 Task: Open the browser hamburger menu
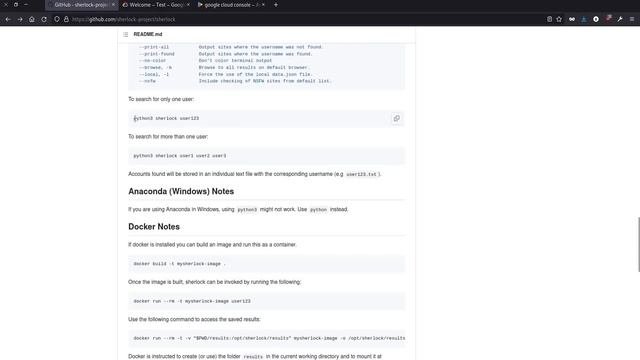point(632,19)
